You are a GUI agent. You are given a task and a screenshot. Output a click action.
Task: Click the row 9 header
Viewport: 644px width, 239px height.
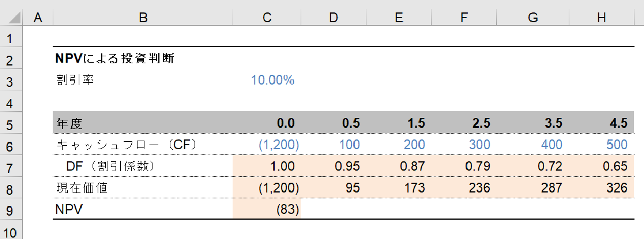[11, 209]
